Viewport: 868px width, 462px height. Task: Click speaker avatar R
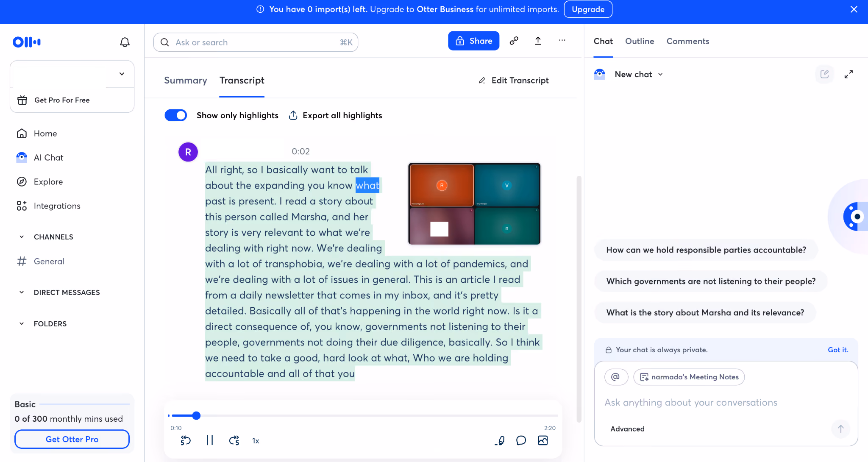click(x=188, y=152)
